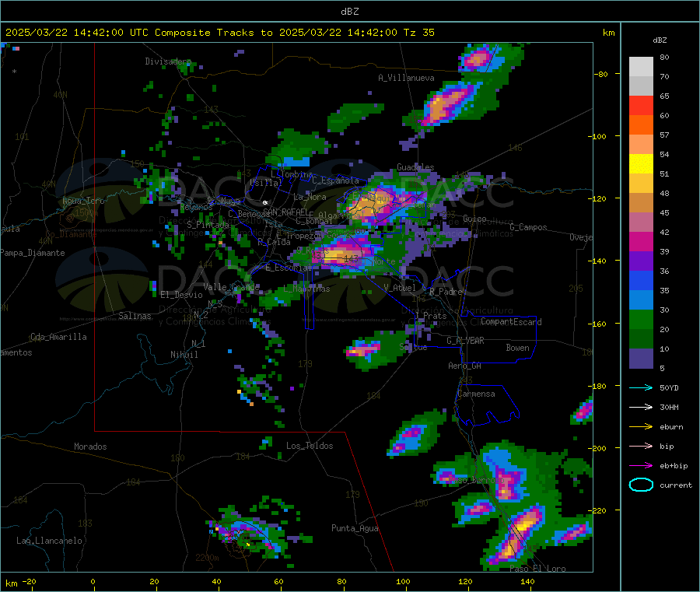700x592 pixels.
Task: Click the 'Cda_Amarilla' map label
Action: 58,337
